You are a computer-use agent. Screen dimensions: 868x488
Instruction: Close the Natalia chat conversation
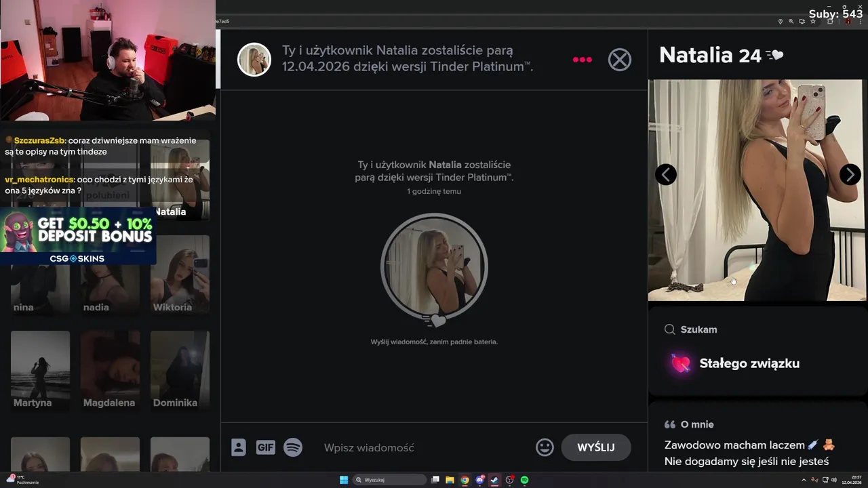(x=619, y=60)
